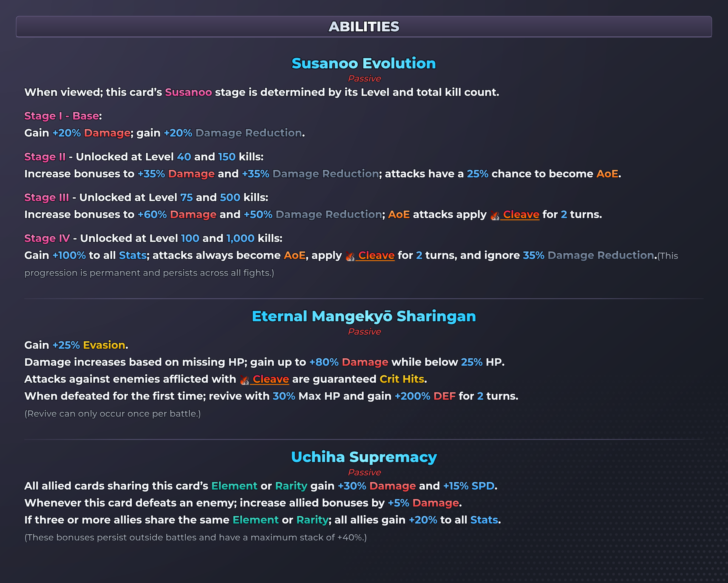This screenshot has width=728, height=583.
Task: Open the Cleave link in Stage III description
Action: (521, 214)
